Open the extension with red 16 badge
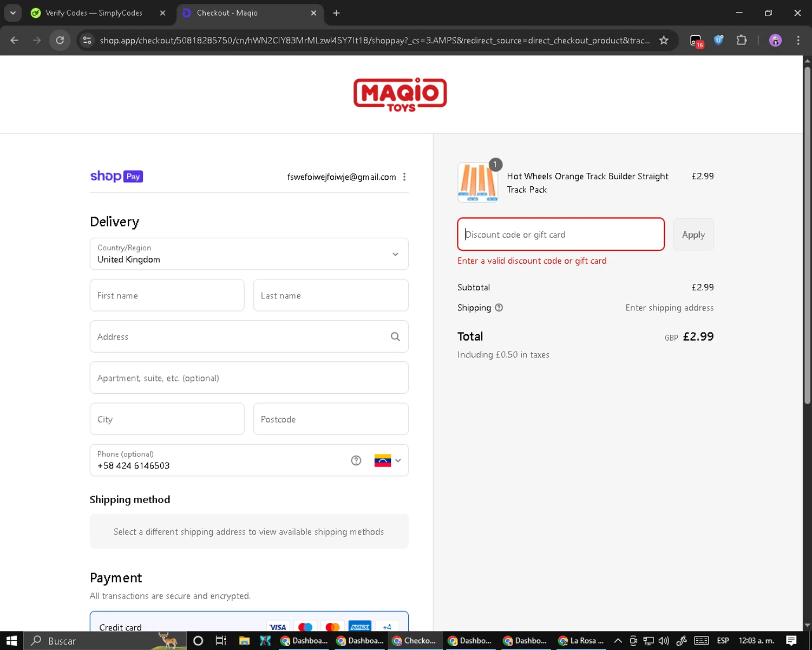812x650 pixels. pos(696,41)
